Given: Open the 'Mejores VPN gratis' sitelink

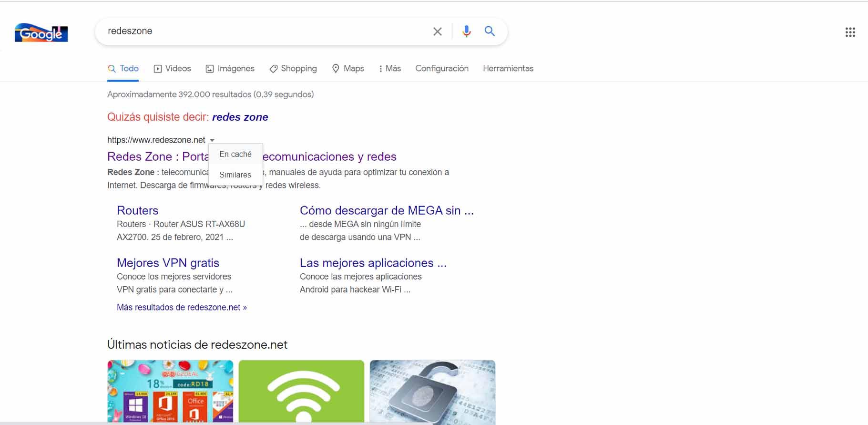Looking at the screenshot, I should (x=168, y=263).
